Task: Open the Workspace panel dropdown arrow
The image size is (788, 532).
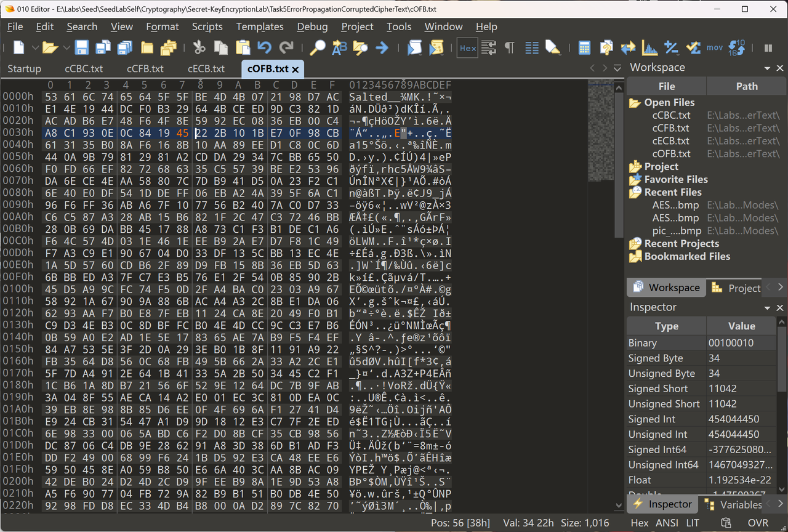Action: pos(767,68)
